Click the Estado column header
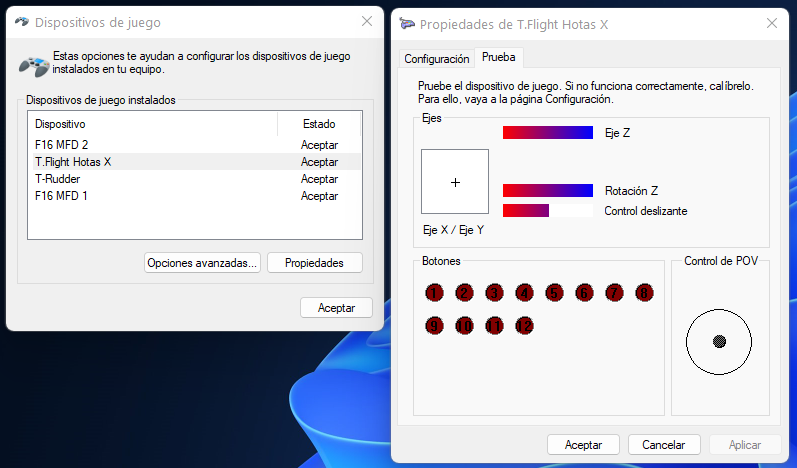This screenshot has height=468, width=797. 319,124
